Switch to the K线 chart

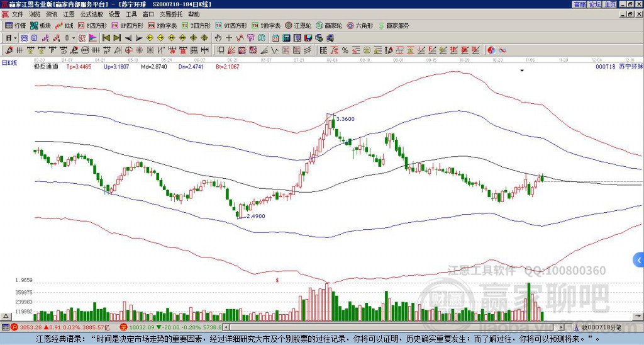(x=64, y=25)
